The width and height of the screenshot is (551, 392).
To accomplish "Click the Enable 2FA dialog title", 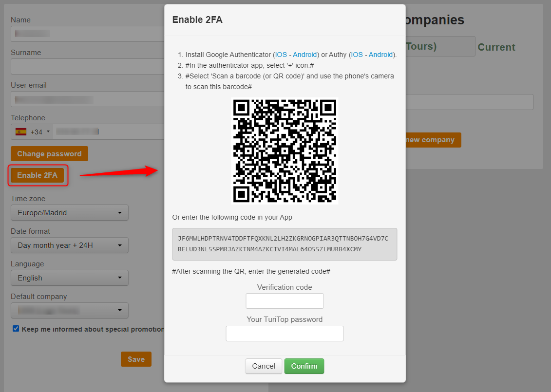I will (x=197, y=19).
